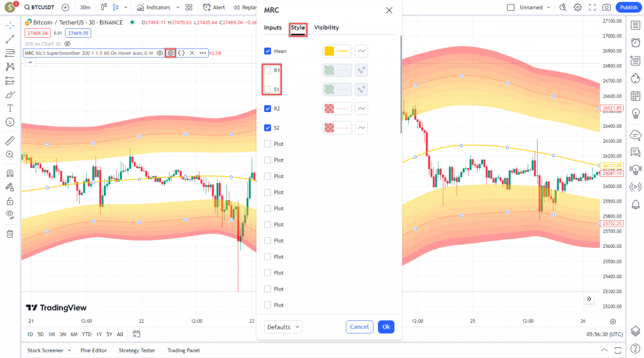Add symbol to compare with plus icon
Image resolution: width=644 pixels, height=358 pixels.
pyautogui.click(x=65, y=8)
